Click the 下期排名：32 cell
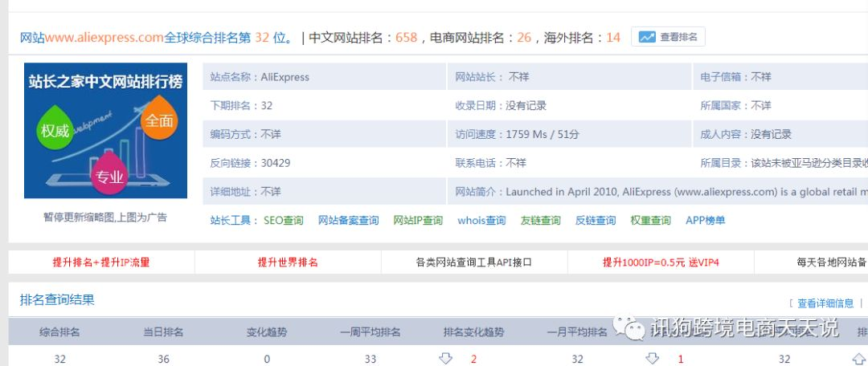Image resolution: width=868 pixels, height=366 pixels. coord(325,106)
